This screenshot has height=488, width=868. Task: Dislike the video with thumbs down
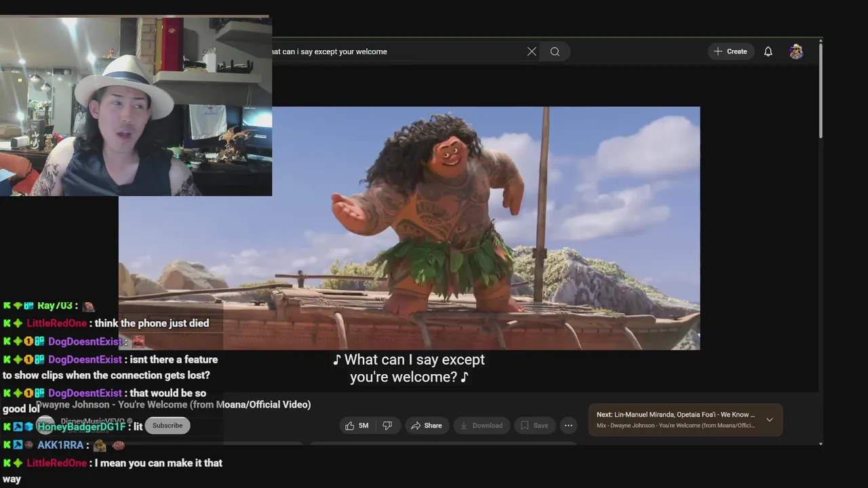(387, 426)
